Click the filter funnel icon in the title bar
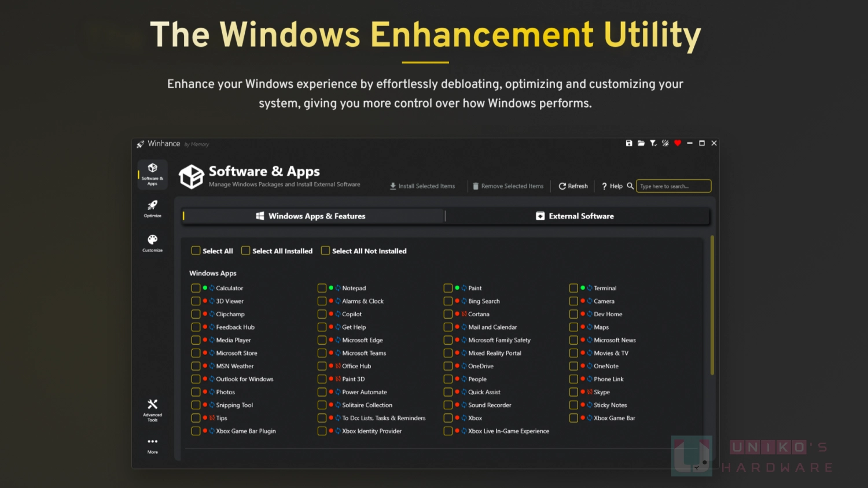Image resolution: width=868 pixels, height=488 pixels. point(653,143)
